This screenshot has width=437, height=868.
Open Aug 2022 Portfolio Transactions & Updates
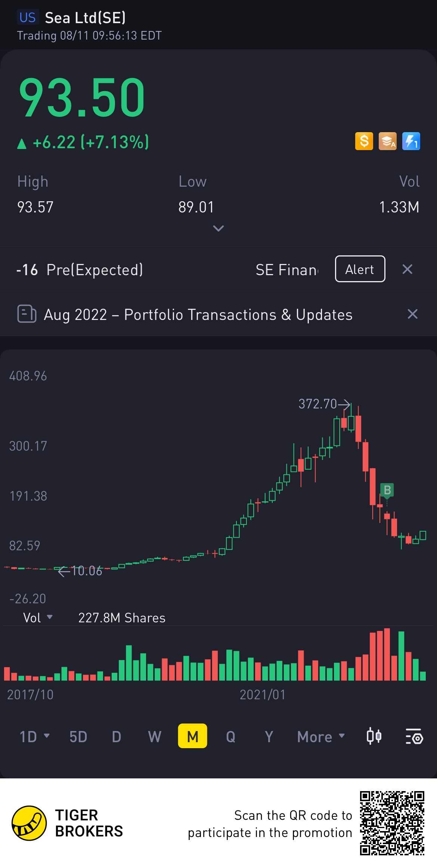click(x=198, y=314)
